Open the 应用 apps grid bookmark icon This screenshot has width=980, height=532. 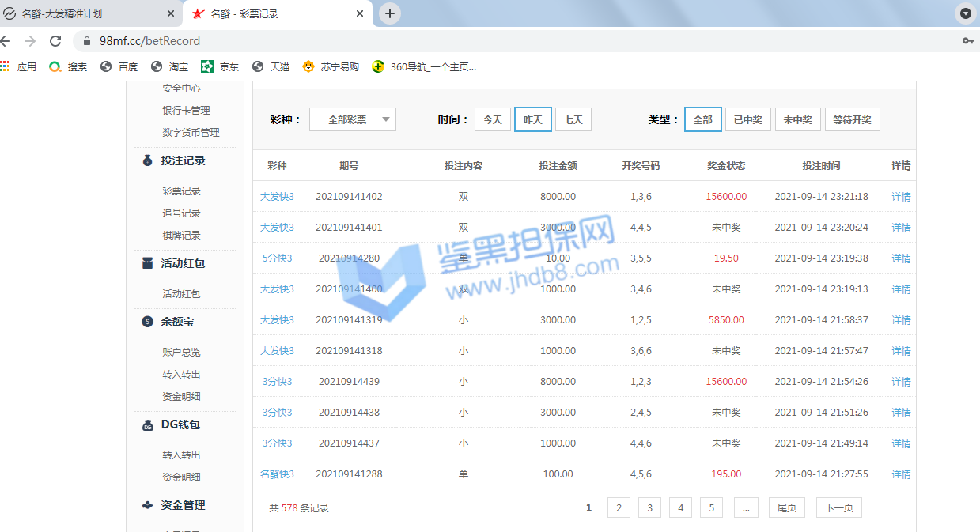click(6, 66)
